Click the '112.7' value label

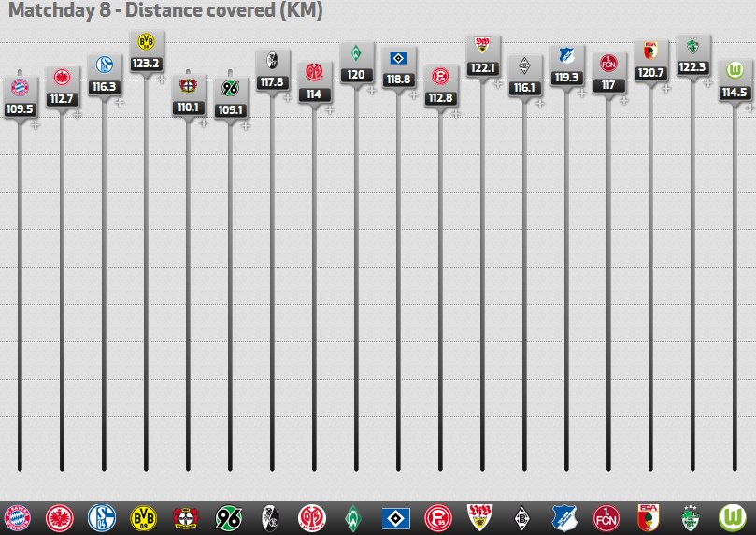tap(62, 99)
